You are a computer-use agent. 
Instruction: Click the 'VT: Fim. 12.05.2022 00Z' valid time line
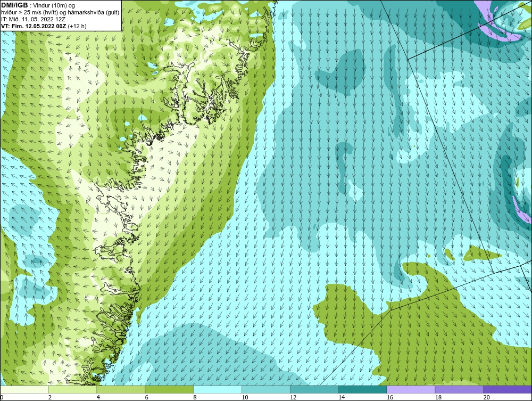click(x=34, y=26)
